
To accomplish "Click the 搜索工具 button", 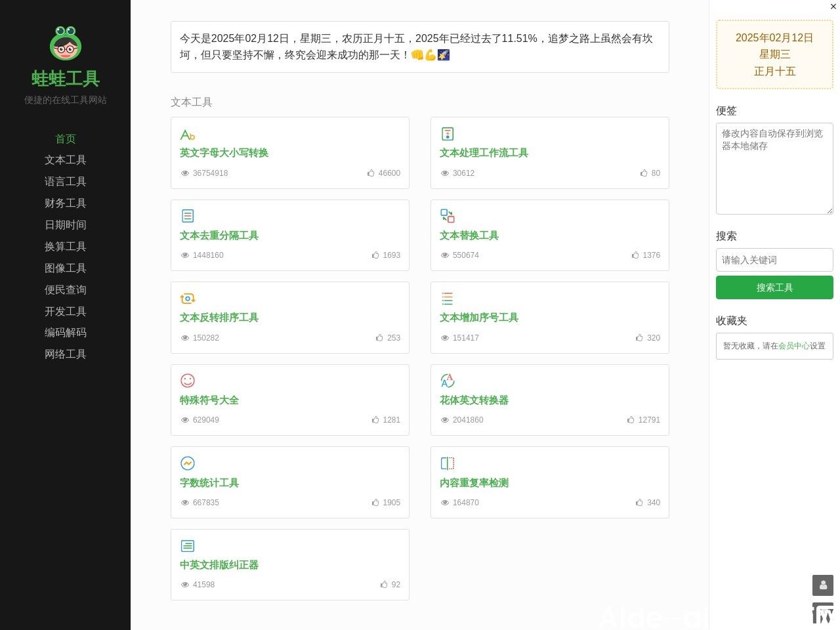I will click(774, 287).
